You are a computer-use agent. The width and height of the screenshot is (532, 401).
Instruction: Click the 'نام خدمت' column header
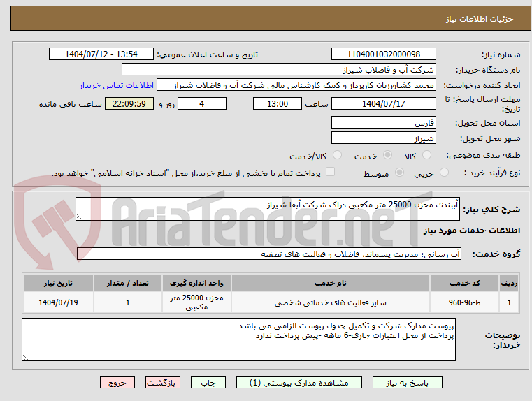pos(331,283)
